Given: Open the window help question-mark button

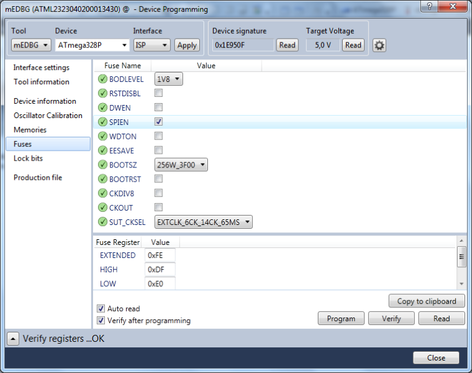Looking at the screenshot, I should pos(429,6).
